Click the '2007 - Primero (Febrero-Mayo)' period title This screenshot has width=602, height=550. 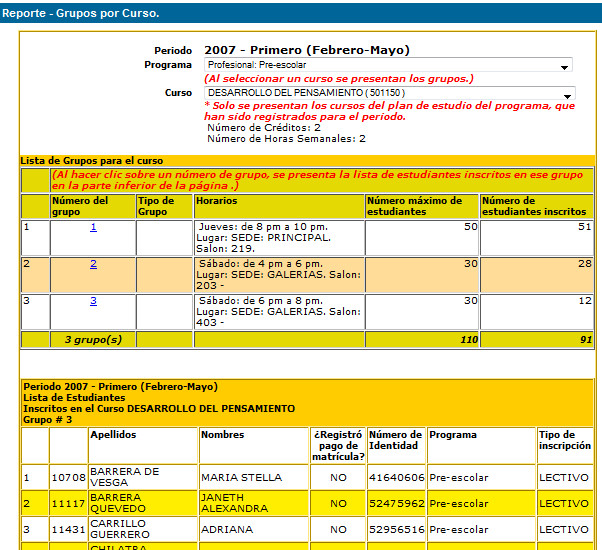point(307,50)
